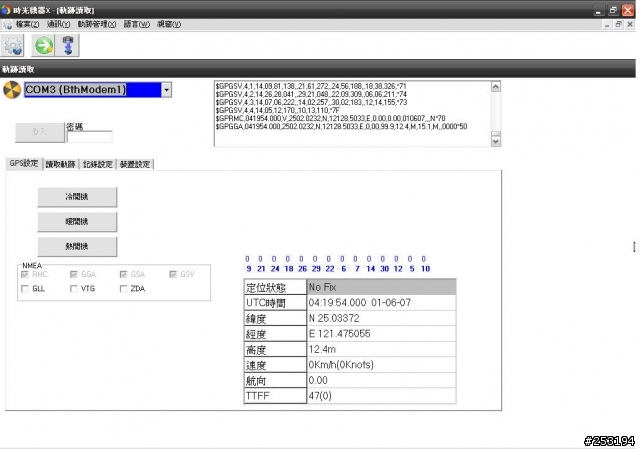This screenshot has width=640, height=449.
Task: Click the latitude value N 25.03372
Action: pyautogui.click(x=381, y=318)
